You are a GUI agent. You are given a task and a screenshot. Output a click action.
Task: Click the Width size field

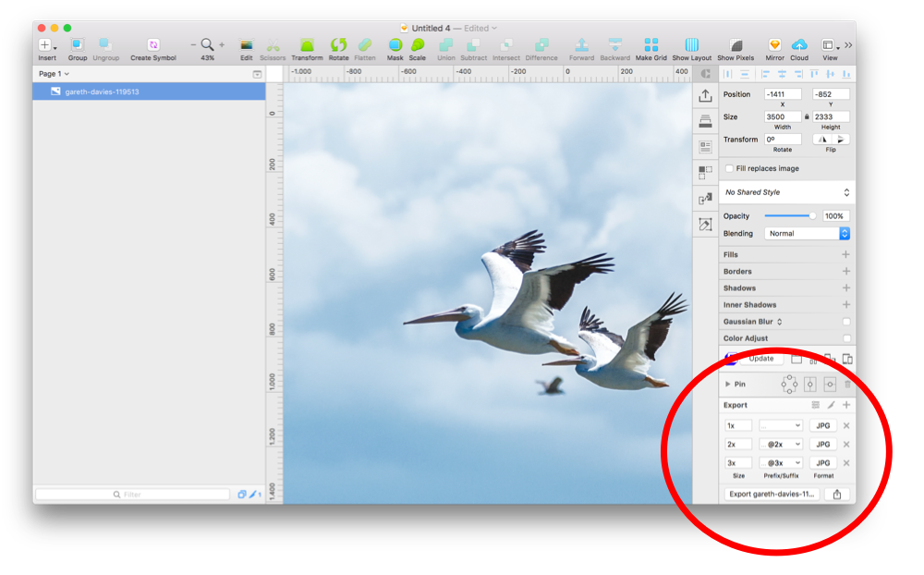[x=783, y=116]
